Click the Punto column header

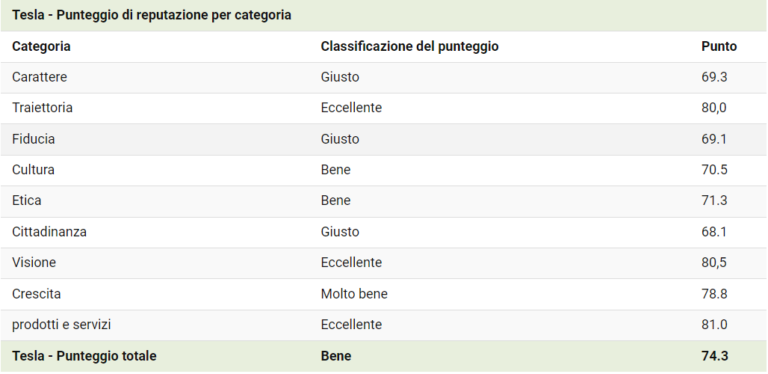(x=719, y=47)
